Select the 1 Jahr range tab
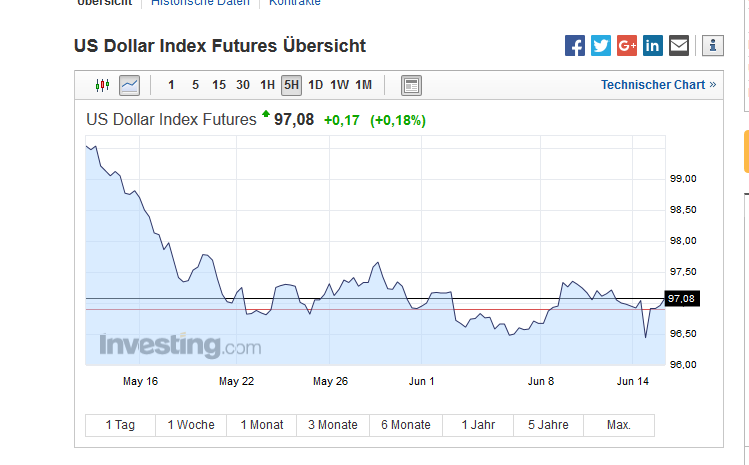Image resolution: width=749 pixels, height=465 pixels. click(478, 425)
